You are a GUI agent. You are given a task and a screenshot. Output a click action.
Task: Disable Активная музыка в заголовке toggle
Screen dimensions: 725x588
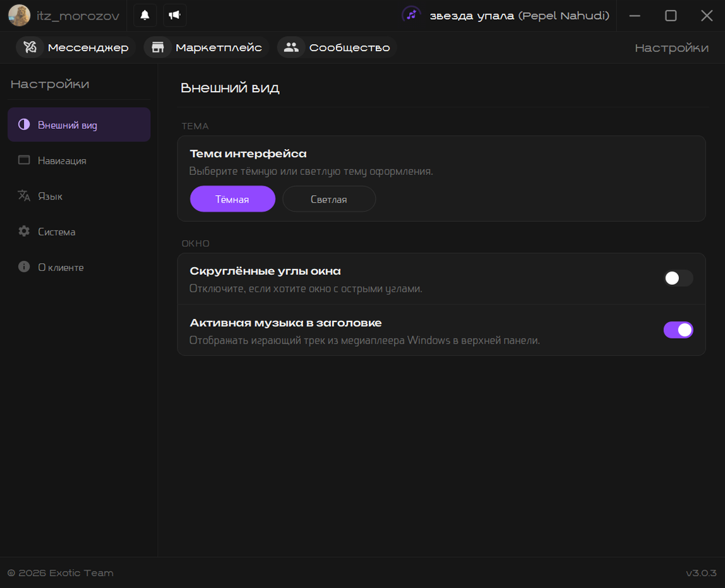678,330
